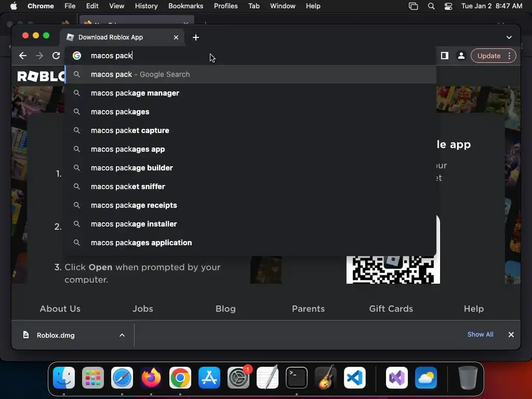Open App Store from the Dock
This screenshot has width=532, height=399.
(209, 378)
